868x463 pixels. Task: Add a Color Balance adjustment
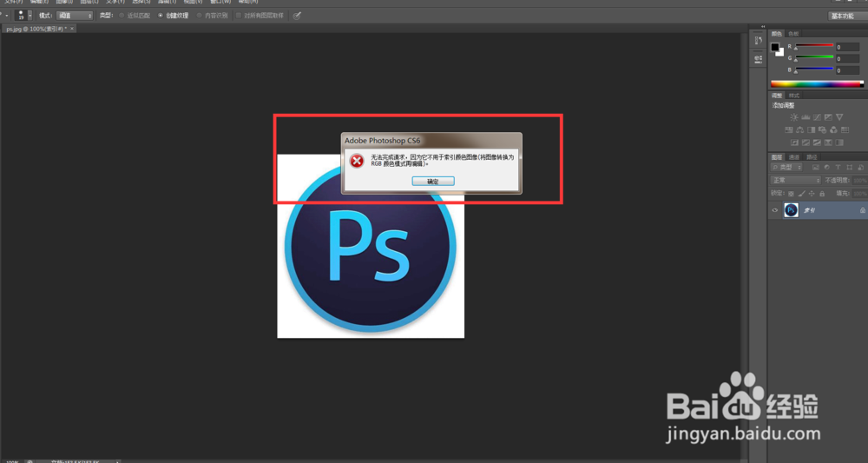point(800,130)
